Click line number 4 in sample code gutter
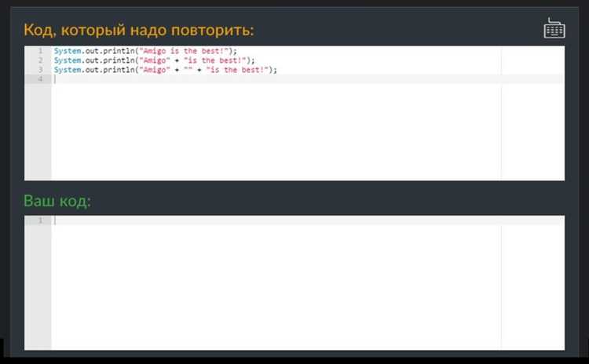 [41, 78]
